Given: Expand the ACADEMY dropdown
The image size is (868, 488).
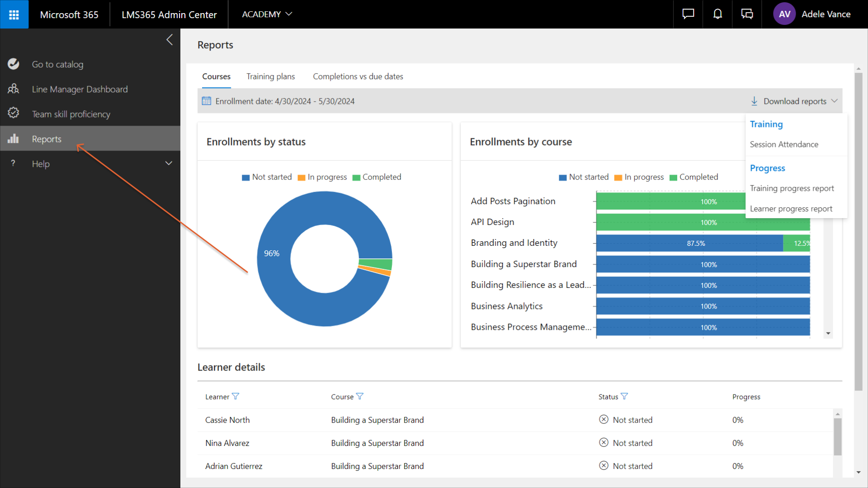Looking at the screenshot, I should (x=267, y=14).
